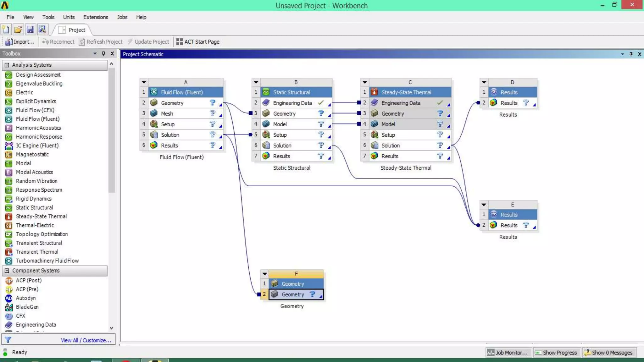The width and height of the screenshot is (644, 362).
Task: Open the Extensions menu
Action: tap(95, 17)
